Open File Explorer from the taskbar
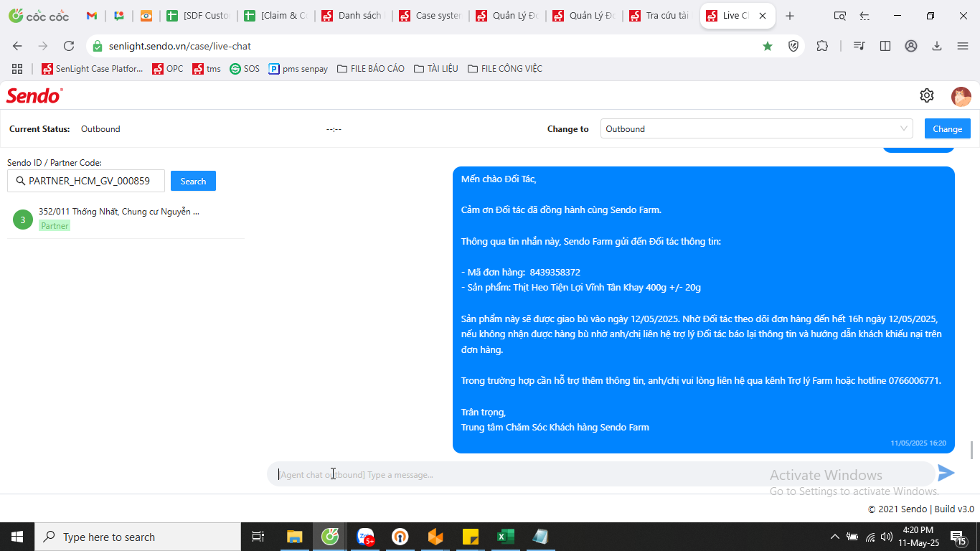This screenshot has height=551, width=980. (x=295, y=537)
